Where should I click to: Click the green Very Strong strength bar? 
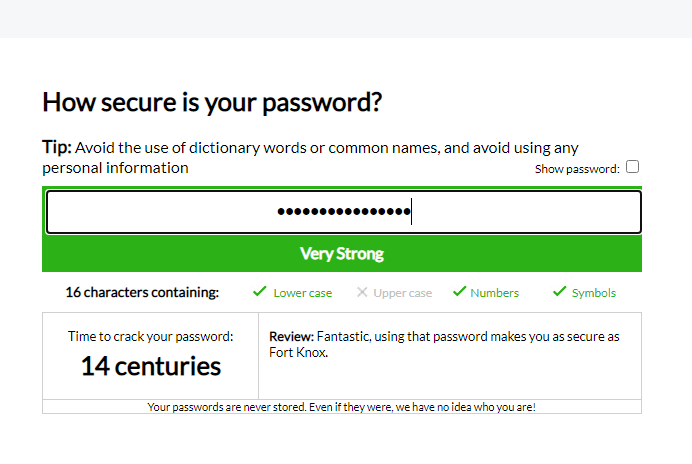pos(342,254)
